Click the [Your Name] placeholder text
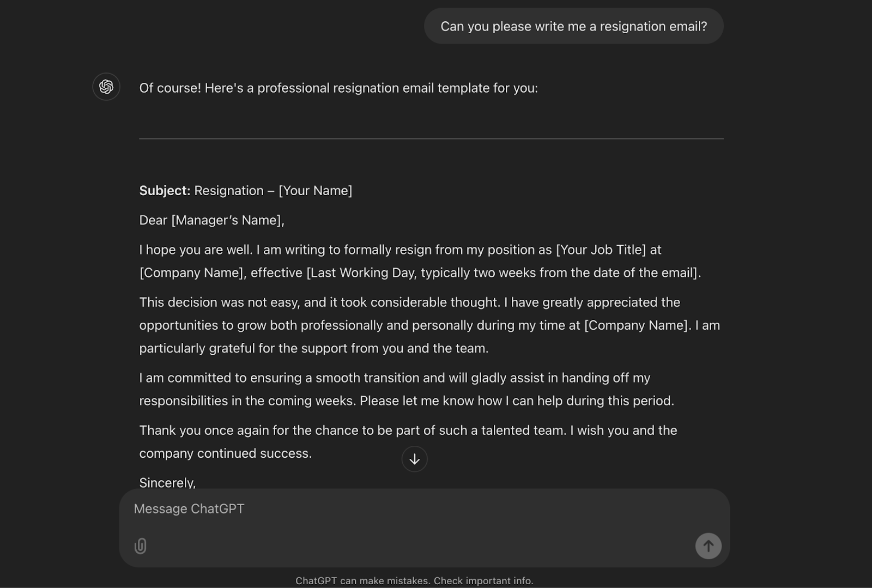Image resolution: width=872 pixels, height=588 pixels. [x=316, y=191]
